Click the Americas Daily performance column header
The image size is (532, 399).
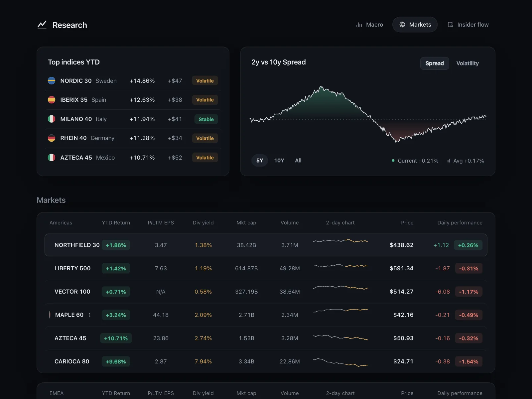point(460,223)
